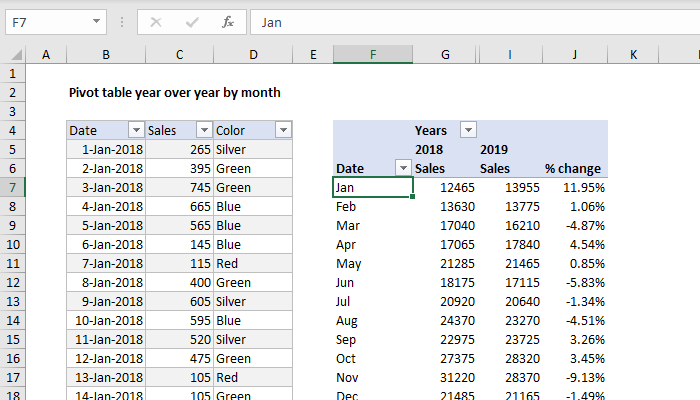700x400 pixels.
Task: Select column B header
Action: coord(105,54)
